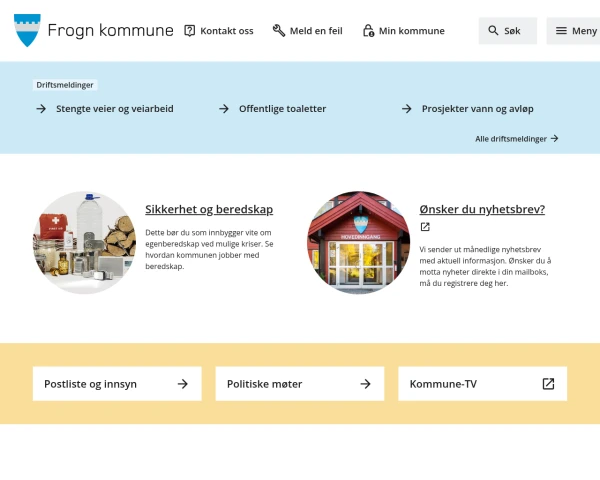Click the red town hall entrance thumbnail
Viewport: 600px width, 480px height.
tap(359, 243)
